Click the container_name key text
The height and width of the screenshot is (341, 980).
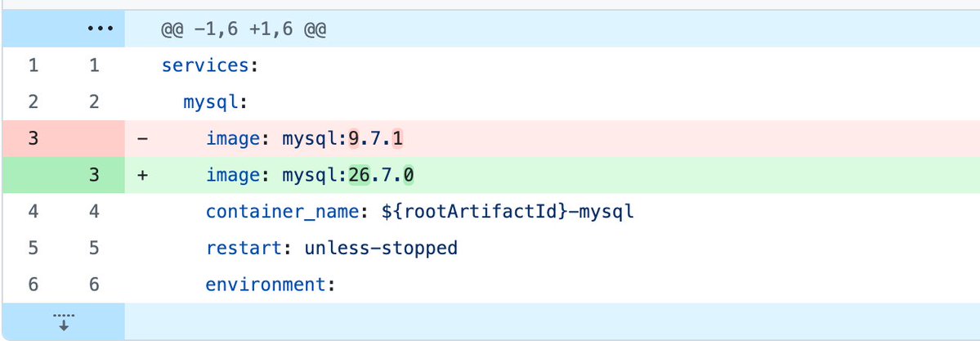[x=283, y=212]
